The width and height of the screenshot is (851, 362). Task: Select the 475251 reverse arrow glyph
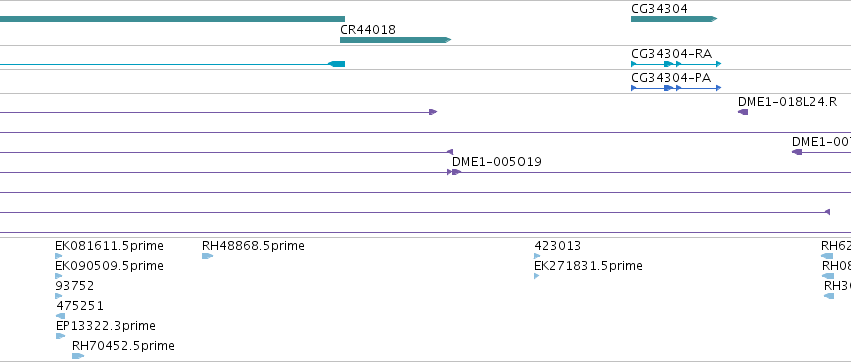(x=60, y=316)
